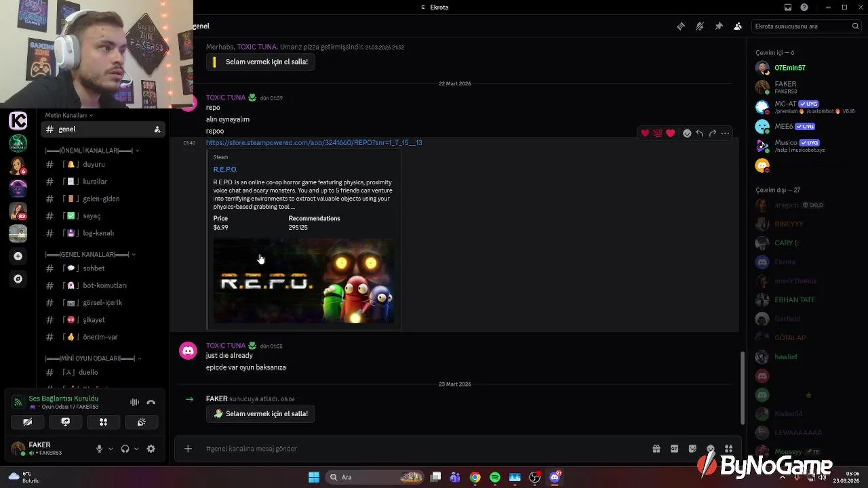
Task: Wave hello to TOXIC TUNA button
Action: 260,62
